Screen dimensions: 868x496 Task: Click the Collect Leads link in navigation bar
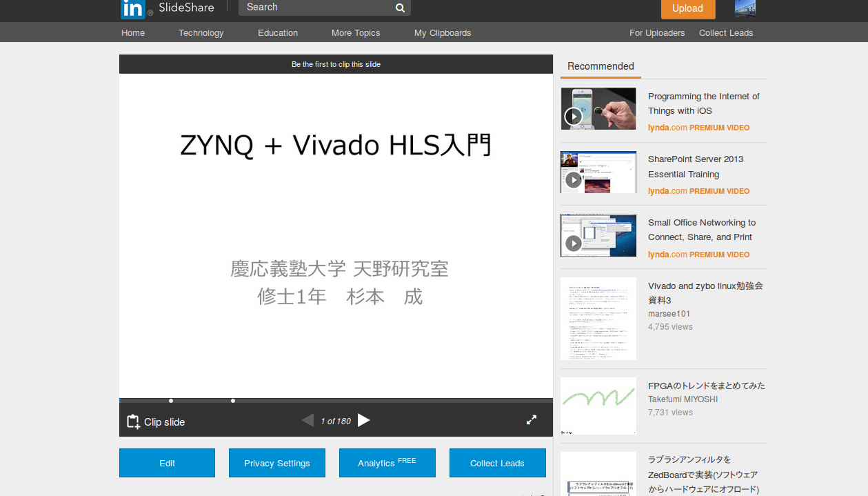pyautogui.click(x=725, y=33)
